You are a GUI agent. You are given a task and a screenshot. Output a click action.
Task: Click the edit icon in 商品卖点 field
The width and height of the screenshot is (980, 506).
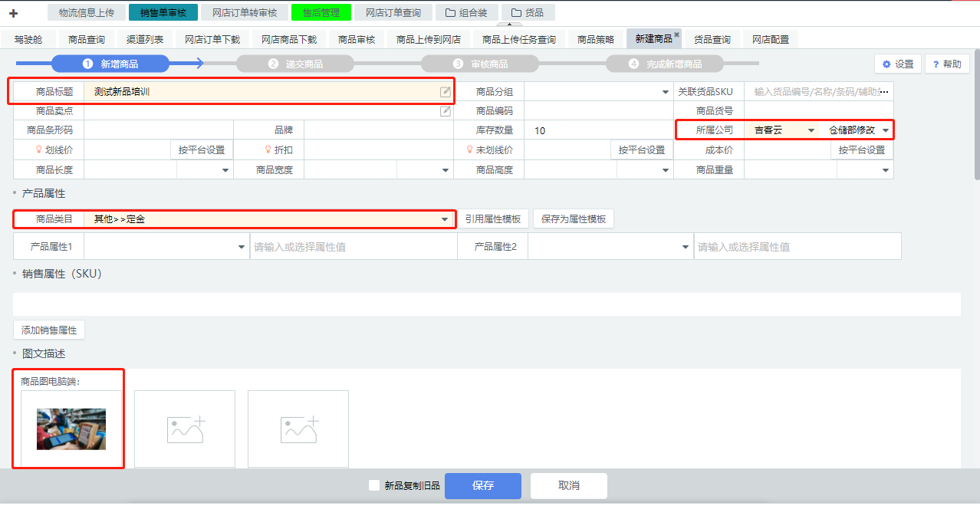point(446,111)
